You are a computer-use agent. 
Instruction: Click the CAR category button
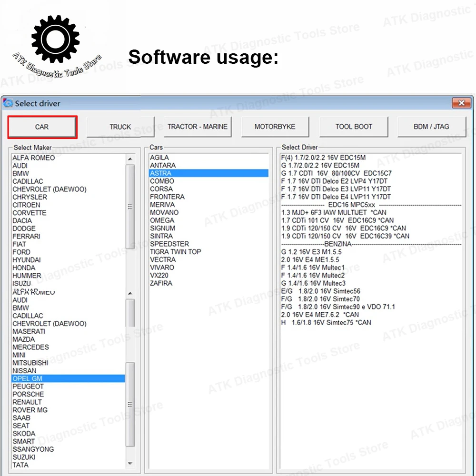pyautogui.click(x=42, y=127)
